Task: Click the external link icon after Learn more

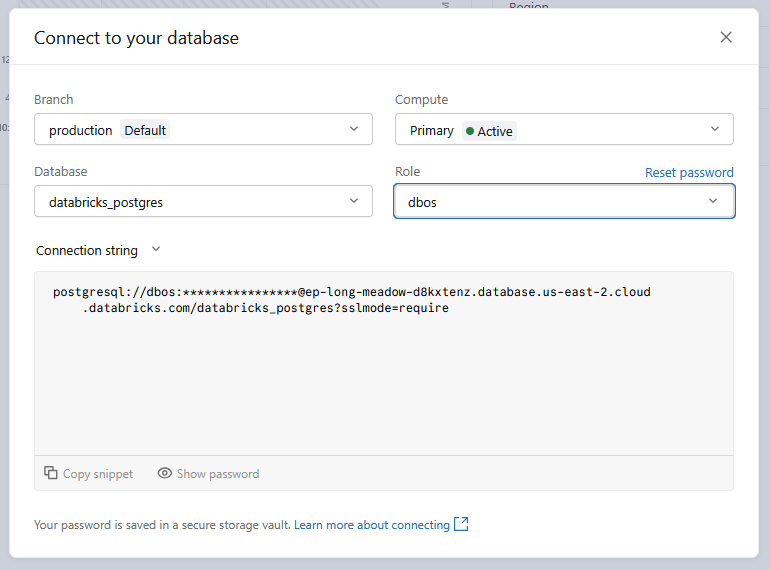Action: point(461,524)
